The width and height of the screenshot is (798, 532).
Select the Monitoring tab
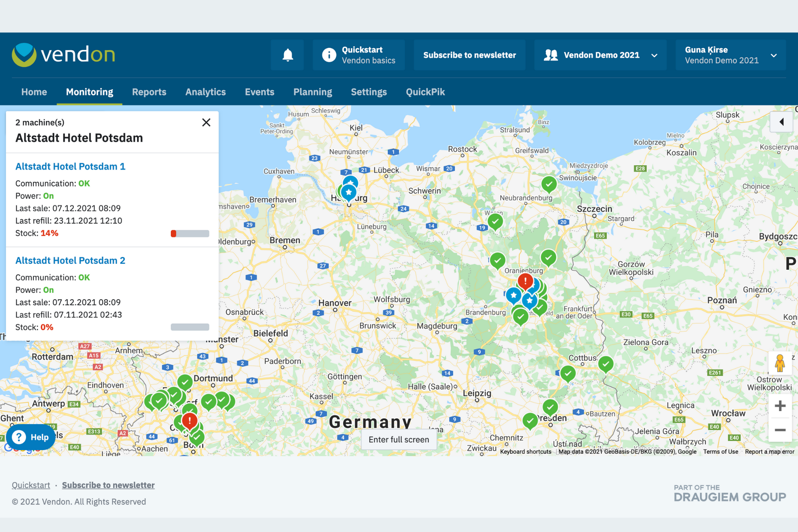pyautogui.click(x=89, y=92)
